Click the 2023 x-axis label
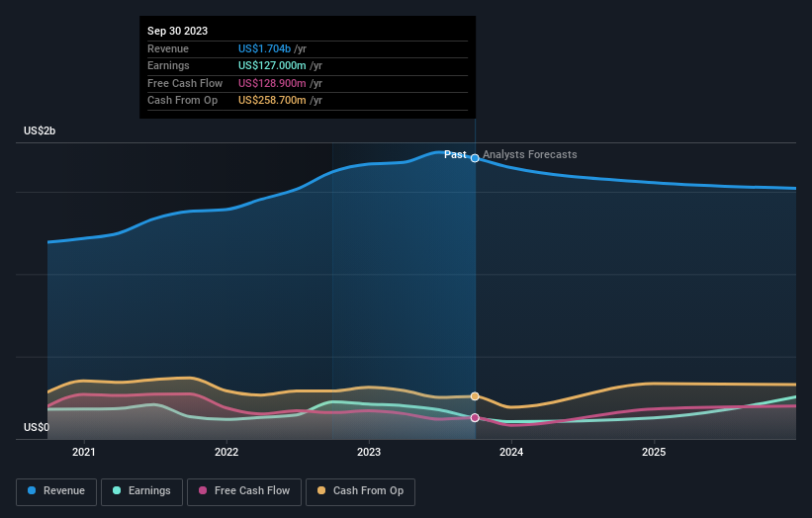The width and height of the screenshot is (812, 518). (x=369, y=453)
